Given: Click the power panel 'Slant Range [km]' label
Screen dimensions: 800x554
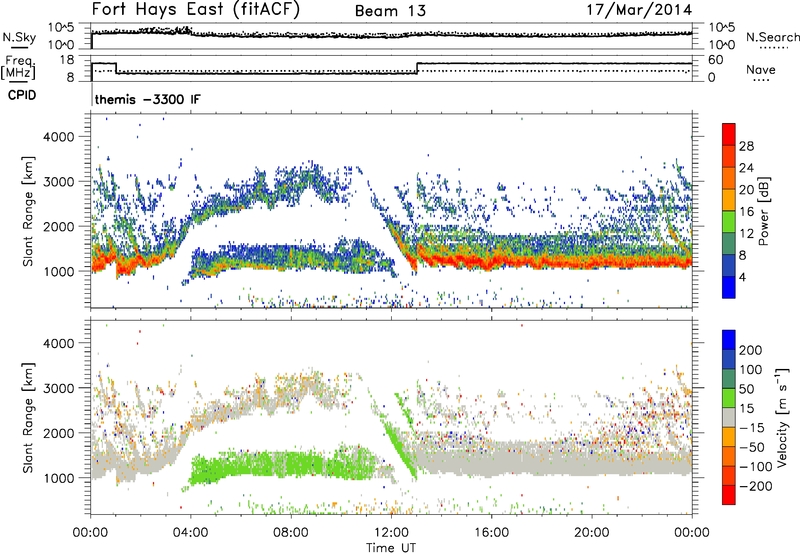Looking at the screenshot, I should (28, 211).
